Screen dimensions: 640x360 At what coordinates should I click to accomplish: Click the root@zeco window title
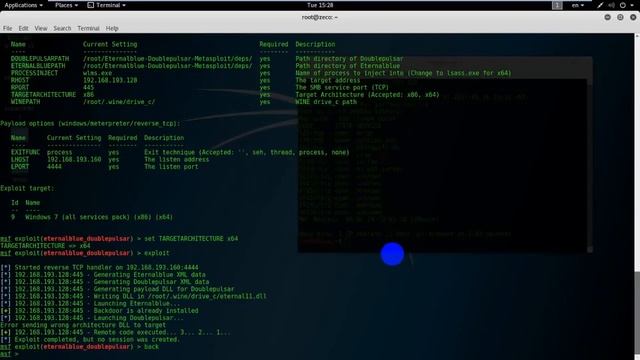(320, 17)
